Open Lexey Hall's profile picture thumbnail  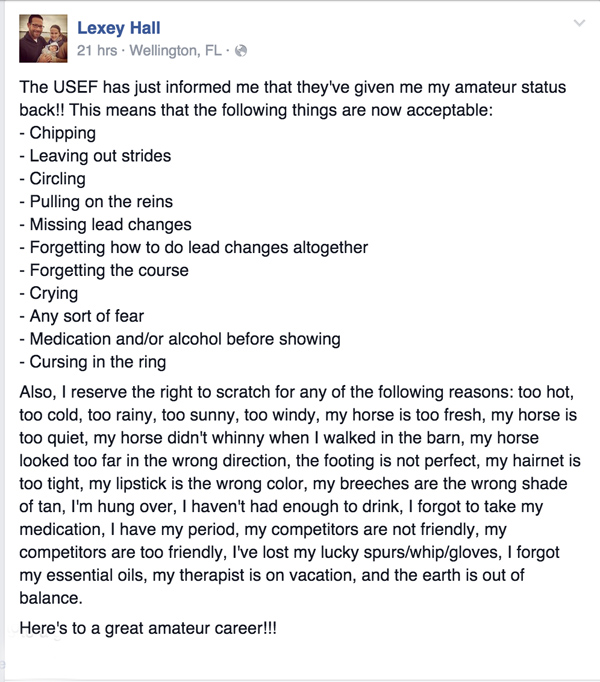[43, 39]
